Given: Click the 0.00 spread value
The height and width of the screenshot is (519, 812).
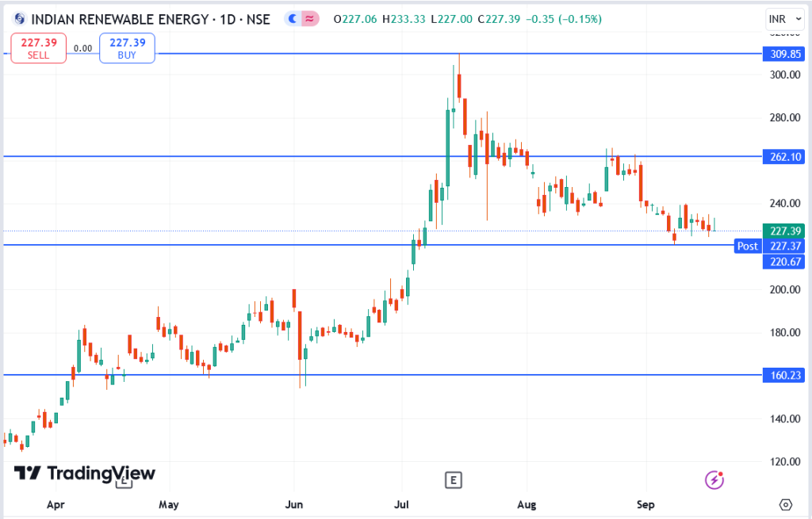Looking at the screenshot, I should tap(82, 48).
